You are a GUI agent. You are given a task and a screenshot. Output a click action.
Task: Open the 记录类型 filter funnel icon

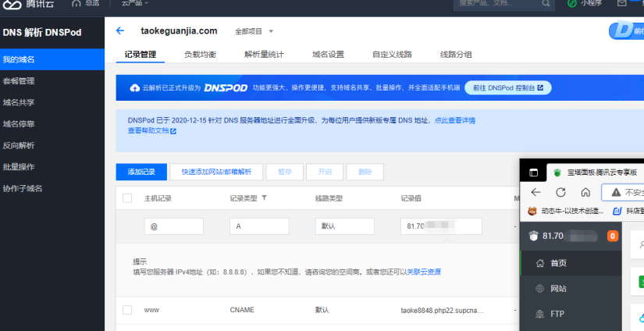pos(264,198)
